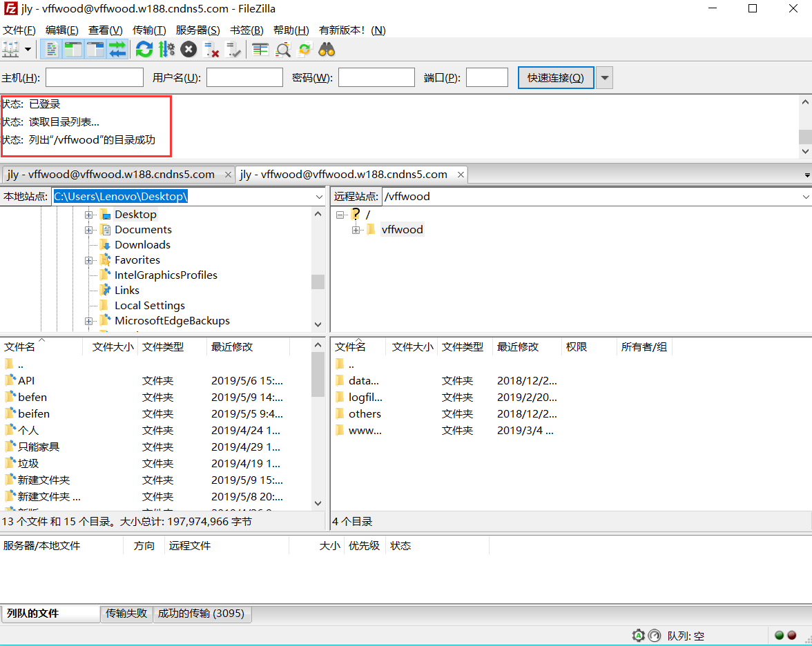Close the second jly connection tab

(x=461, y=175)
